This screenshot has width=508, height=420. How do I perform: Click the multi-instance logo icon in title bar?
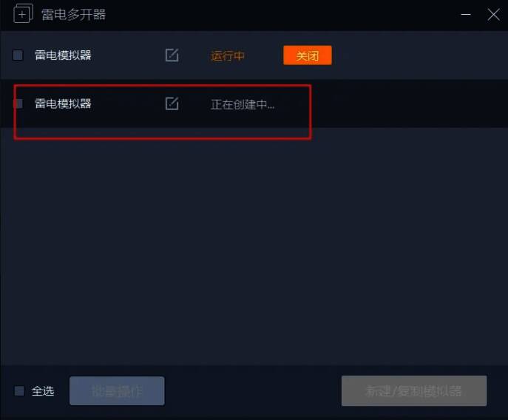23,13
